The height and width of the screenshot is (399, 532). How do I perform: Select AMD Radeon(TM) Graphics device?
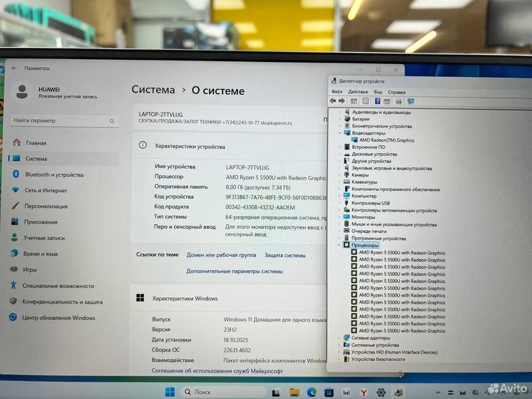pyautogui.click(x=387, y=140)
